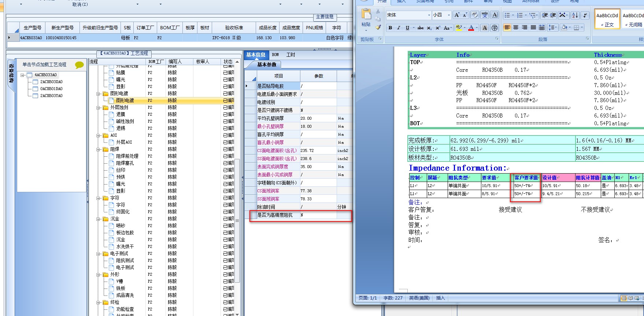Click the Character Shading icon
The width and height of the screenshot is (644, 316).
click(485, 28)
